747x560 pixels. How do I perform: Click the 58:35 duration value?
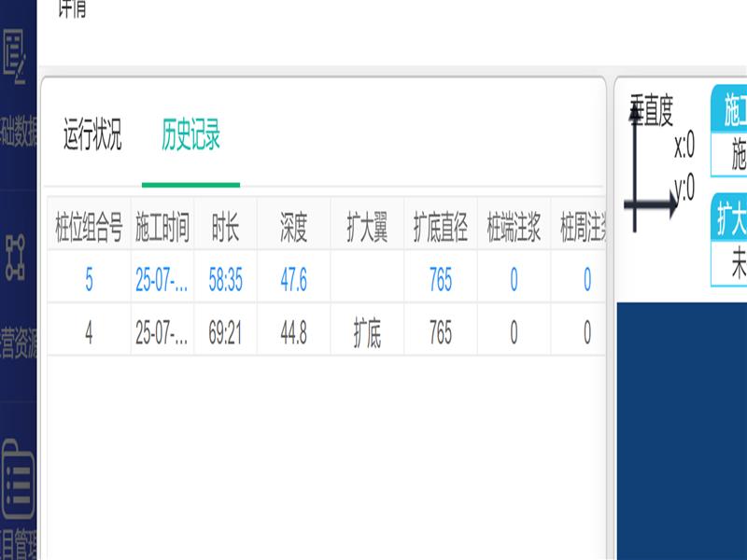[x=225, y=281]
